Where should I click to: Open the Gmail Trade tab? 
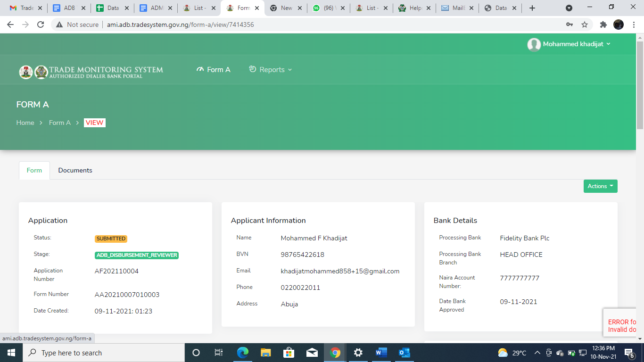click(x=22, y=8)
